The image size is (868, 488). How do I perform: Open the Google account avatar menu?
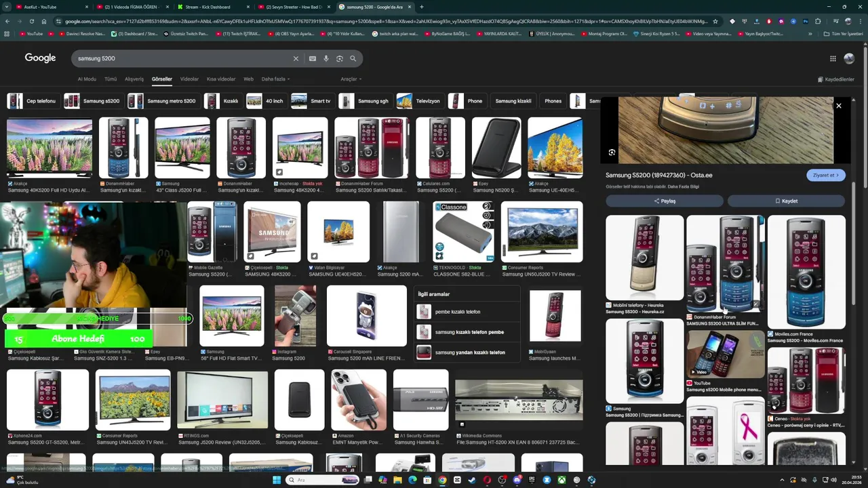click(849, 59)
